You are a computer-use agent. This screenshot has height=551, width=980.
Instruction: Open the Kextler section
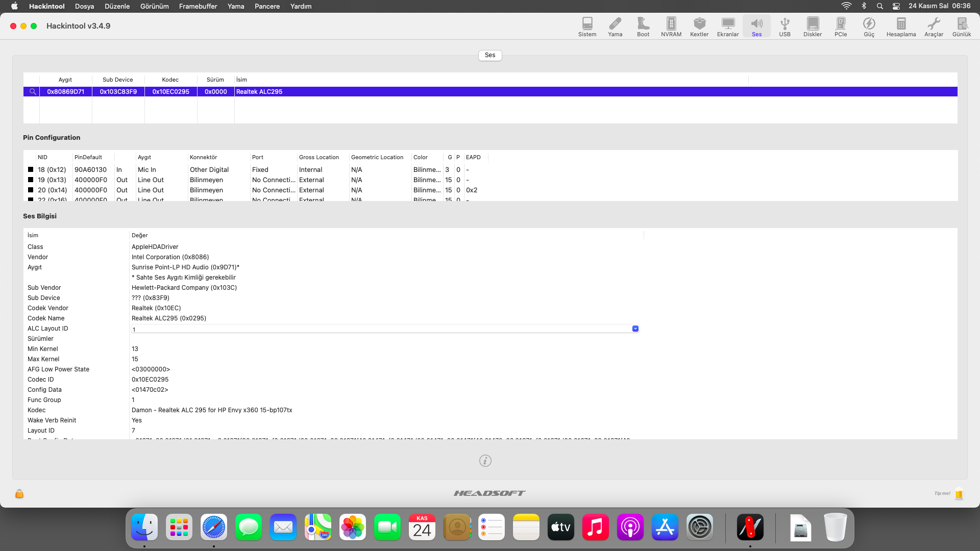pyautogui.click(x=699, y=27)
